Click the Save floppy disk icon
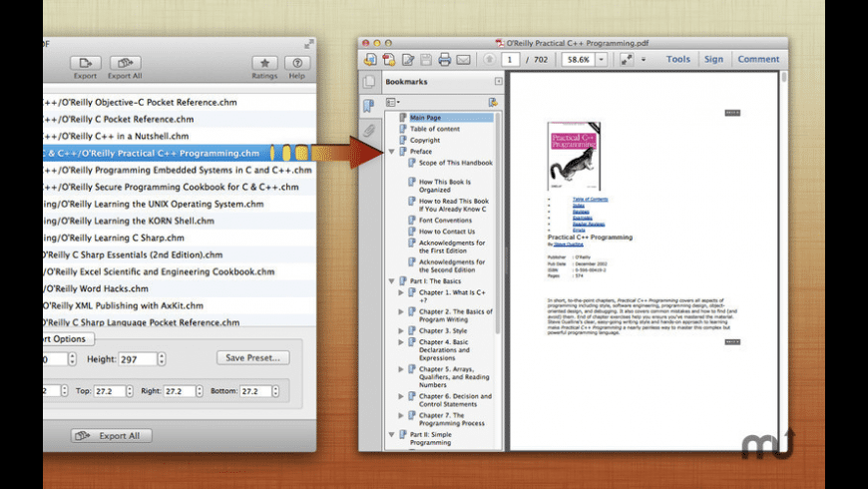This screenshot has height=489, width=868. [x=426, y=59]
